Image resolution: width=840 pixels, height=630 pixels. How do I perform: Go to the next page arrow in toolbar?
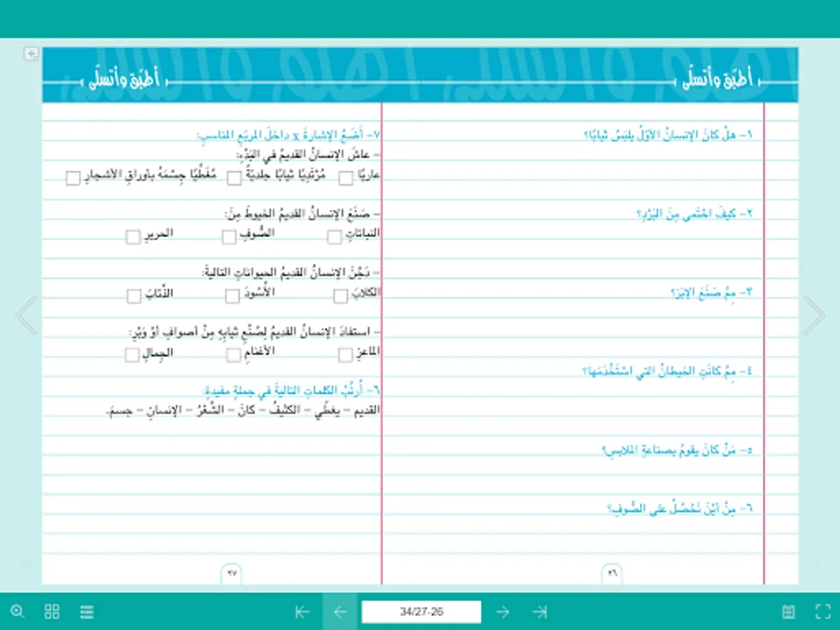(503, 612)
